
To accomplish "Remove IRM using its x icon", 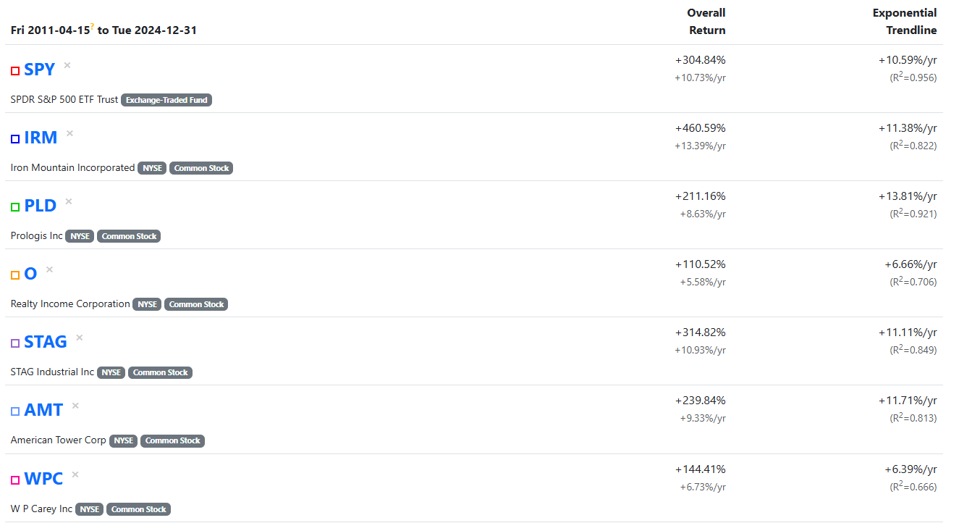I will (70, 133).
